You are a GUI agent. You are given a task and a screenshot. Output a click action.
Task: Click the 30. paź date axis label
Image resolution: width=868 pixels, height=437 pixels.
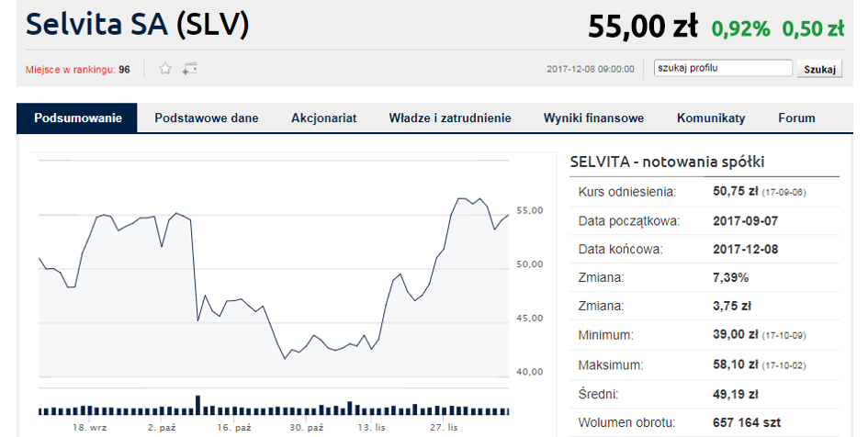[307, 428]
